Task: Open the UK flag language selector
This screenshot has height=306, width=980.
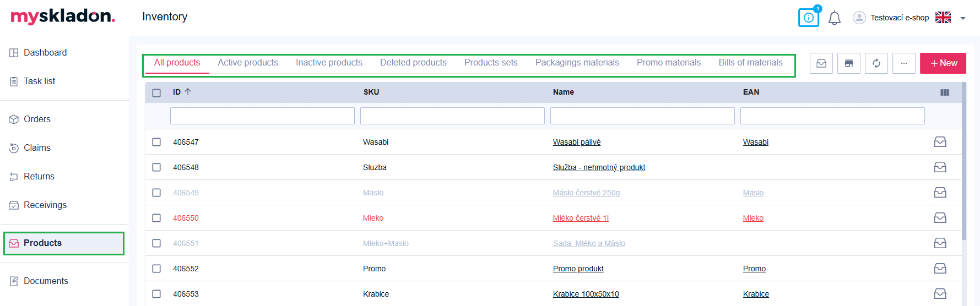Action: click(943, 18)
